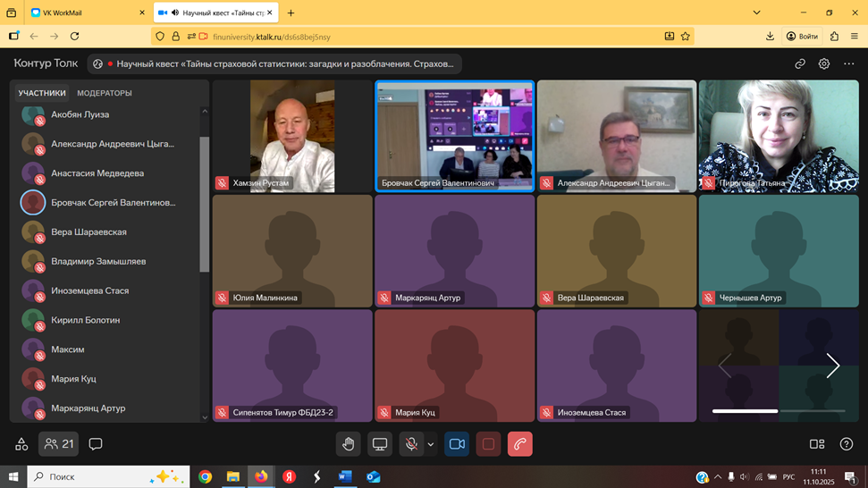868x488 pixels.
Task: Change video layout with grid icon
Action: click(x=816, y=444)
